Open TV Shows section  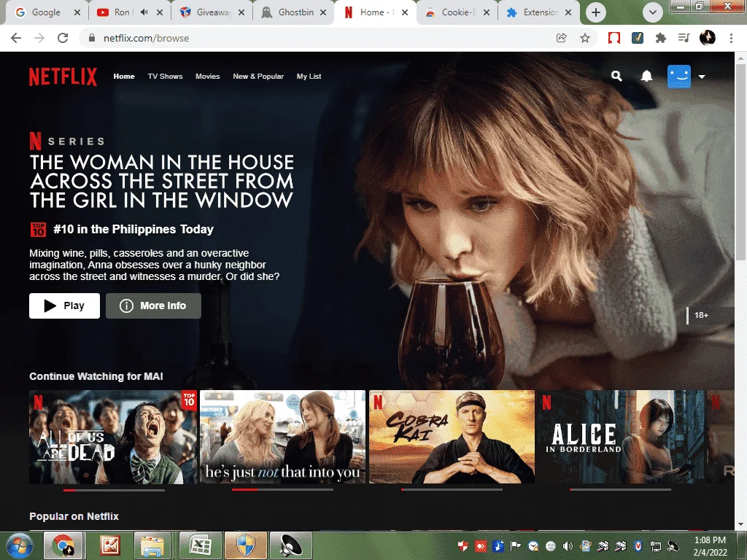[x=165, y=76]
